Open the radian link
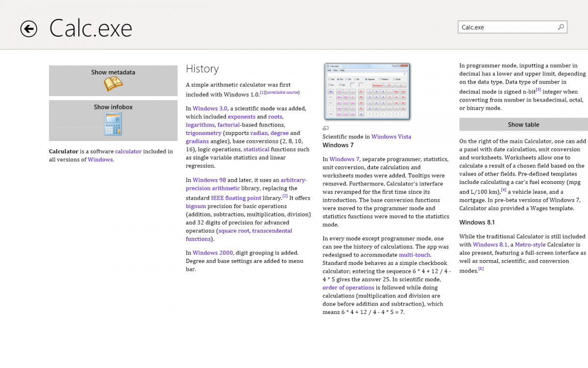 pyautogui.click(x=259, y=133)
